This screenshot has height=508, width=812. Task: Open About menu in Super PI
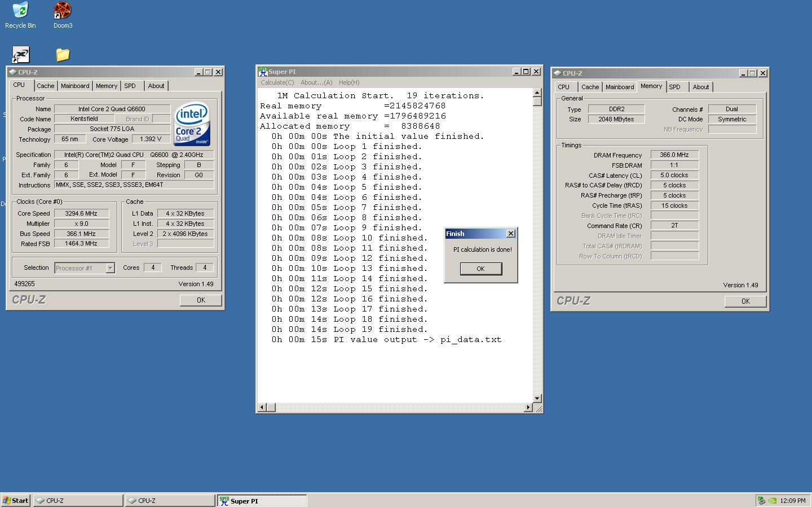[x=316, y=82]
